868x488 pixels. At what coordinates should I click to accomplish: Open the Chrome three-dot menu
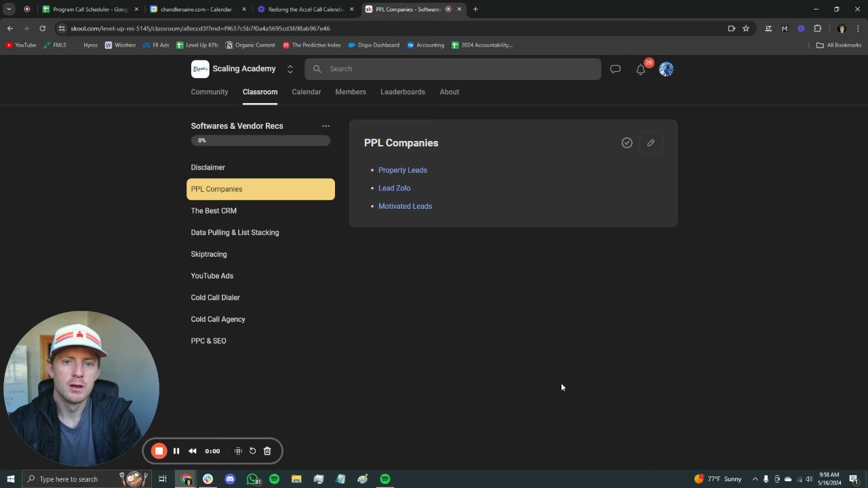pos(858,28)
